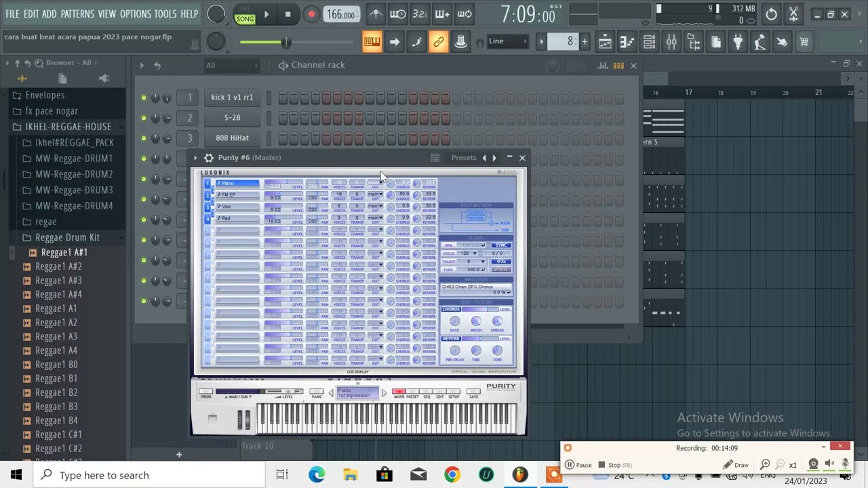Open the Browser view icon
This screenshot has width=868, height=488.
[x=694, y=42]
